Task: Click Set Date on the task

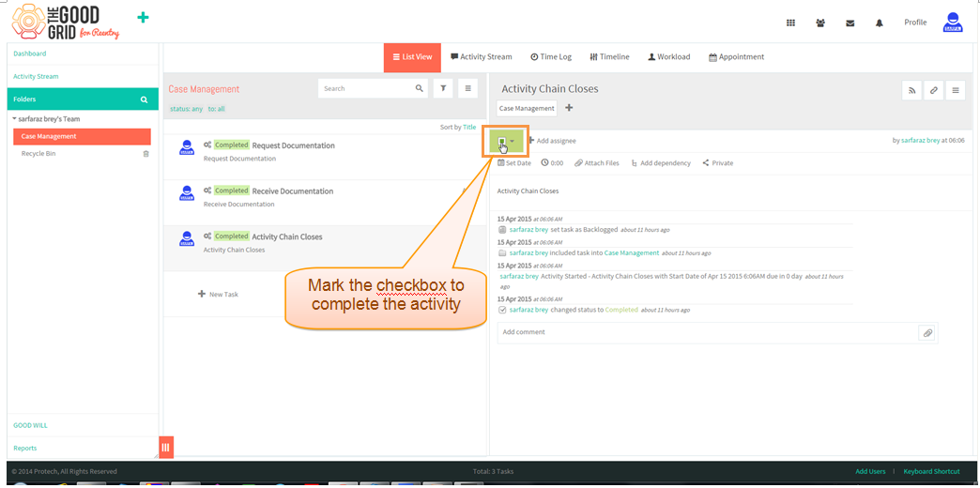Action: click(514, 163)
